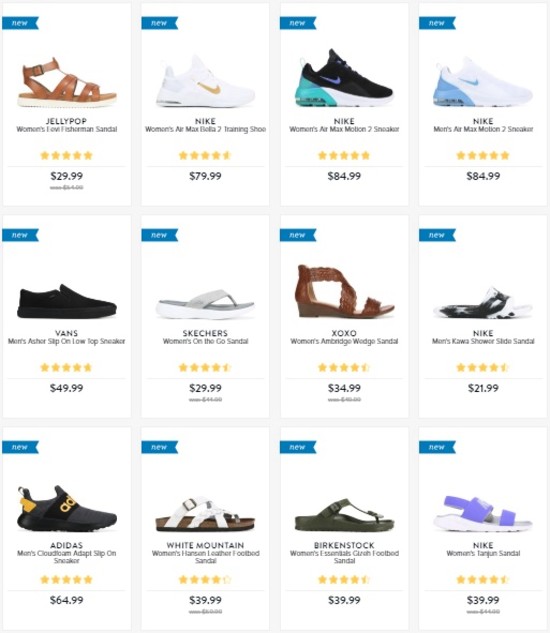Click the $64.99 price for Adidas sneaker
Screen dimensions: 550x633
click(x=67, y=600)
